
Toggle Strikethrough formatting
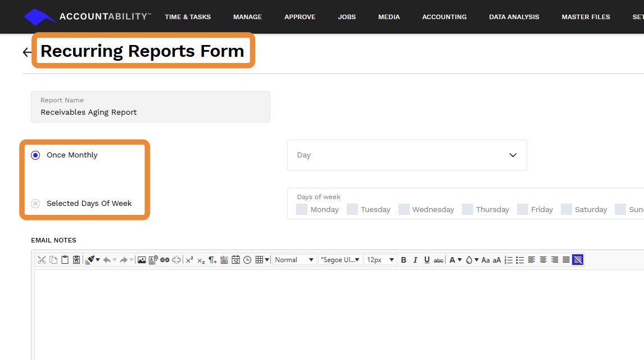pos(438,260)
